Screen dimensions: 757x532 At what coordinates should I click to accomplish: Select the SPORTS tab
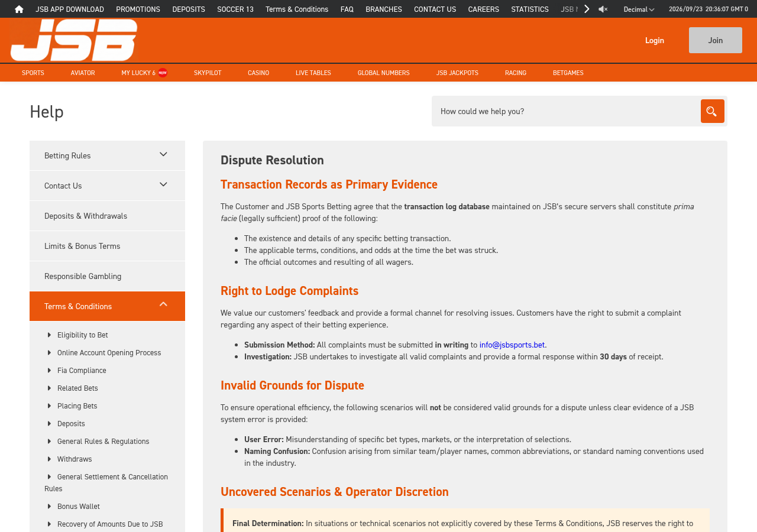click(x=33, y=73)
